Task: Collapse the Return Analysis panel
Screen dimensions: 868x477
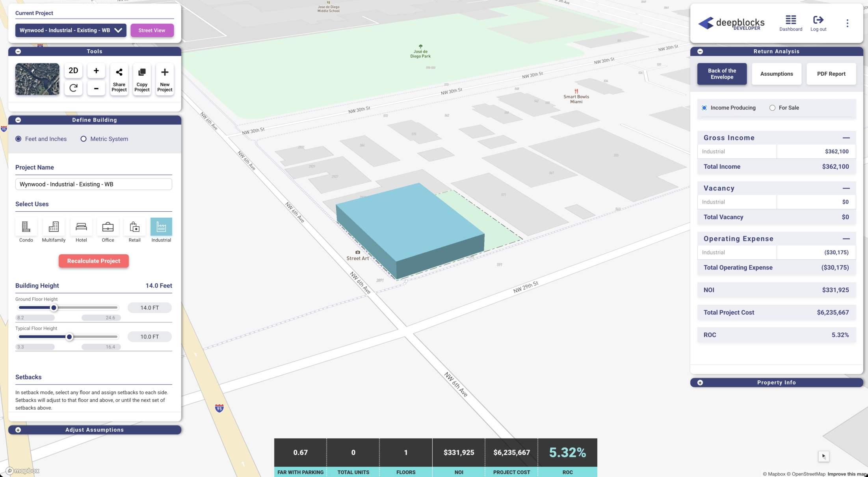Action: point(700,51)
